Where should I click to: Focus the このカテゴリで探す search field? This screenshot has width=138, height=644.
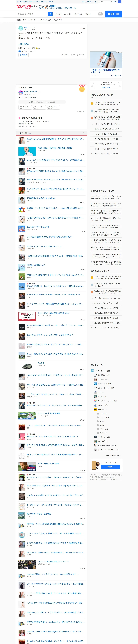[x=32, y=14]
